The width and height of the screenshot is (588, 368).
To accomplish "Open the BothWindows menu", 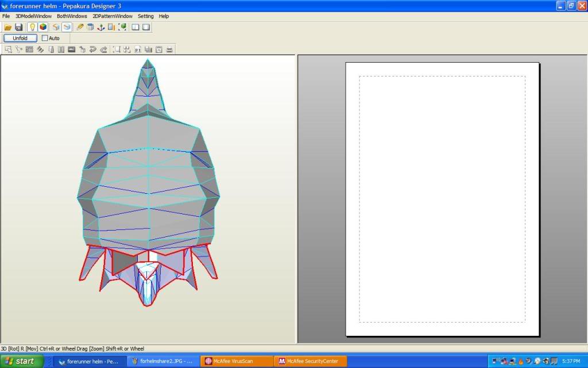I will pos(72,16).
